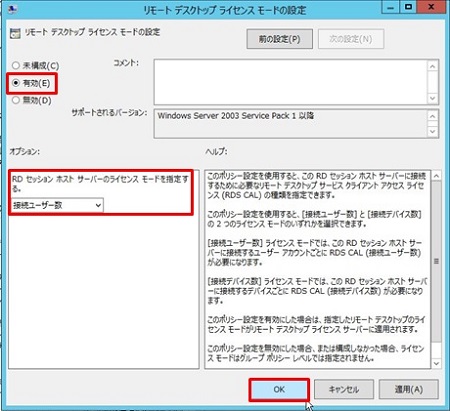Screen dimensions: 450x411
Task: Click supported version box scroll up arrow
Action: click(432, 116)
